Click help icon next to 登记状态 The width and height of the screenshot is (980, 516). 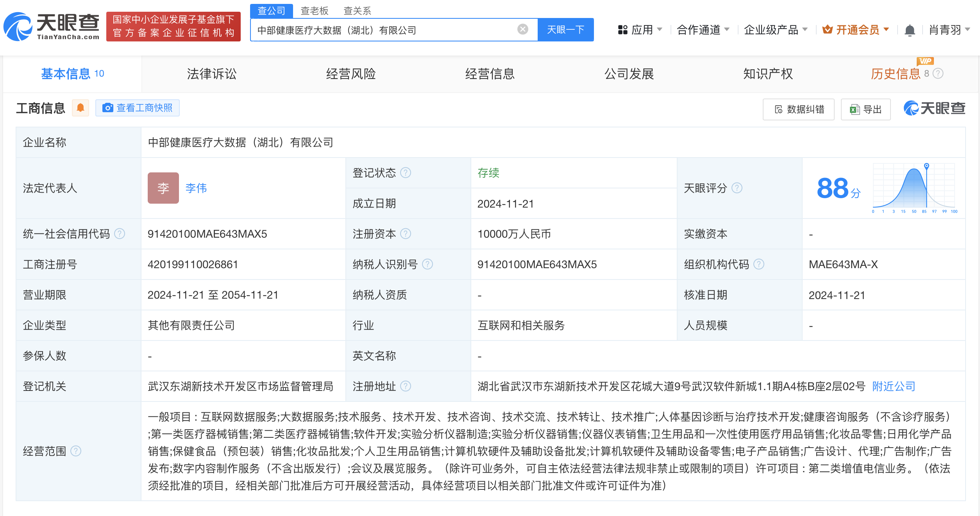(406, 173)
